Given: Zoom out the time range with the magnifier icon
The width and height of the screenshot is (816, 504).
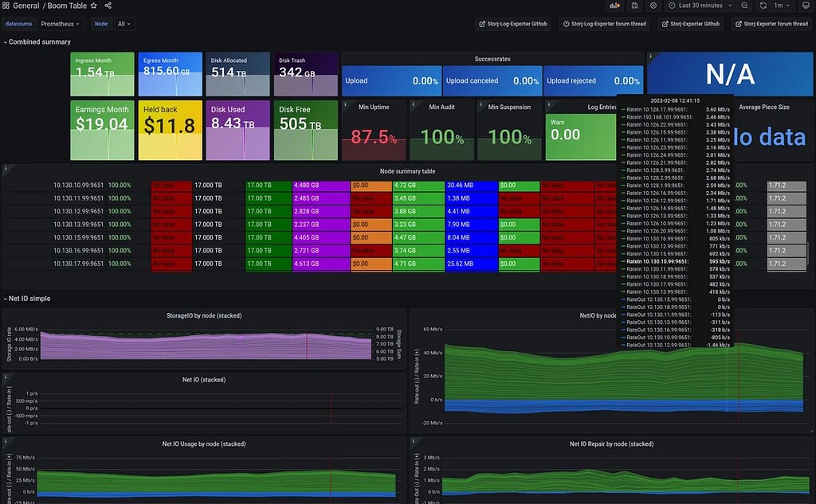Looking at the screenshot, I should point(743,6).
